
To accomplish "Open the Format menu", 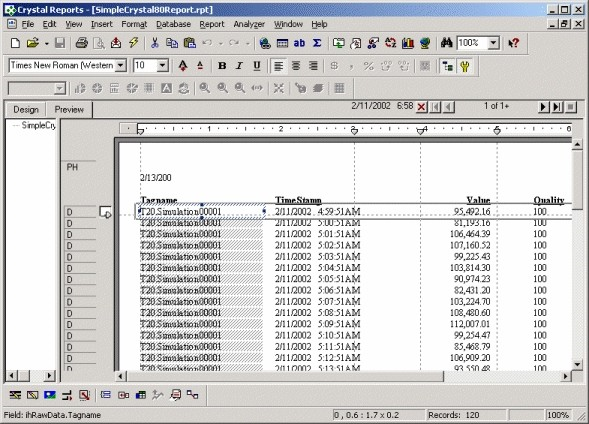I will click(134, 24).
